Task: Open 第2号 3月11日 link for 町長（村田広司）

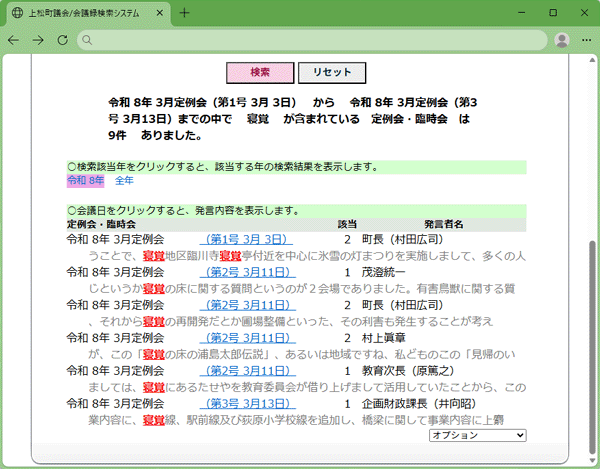Action: [x=248, y=306]
